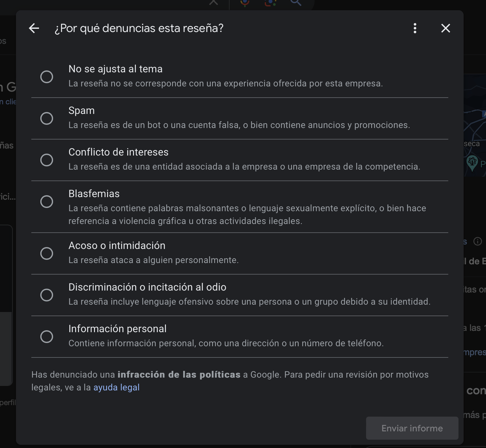Click the partial blue 'clie' link at left

click(x=8, y=102)
